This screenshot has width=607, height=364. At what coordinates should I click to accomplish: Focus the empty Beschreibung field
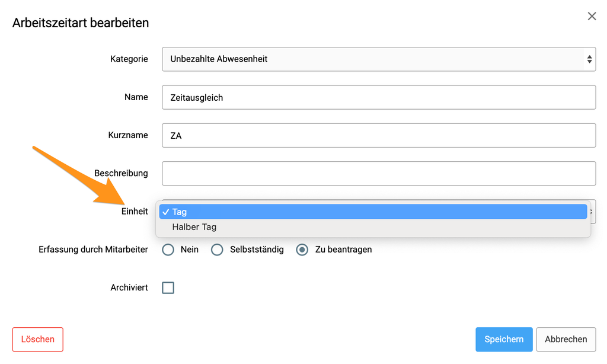click(x=379, y=174)
